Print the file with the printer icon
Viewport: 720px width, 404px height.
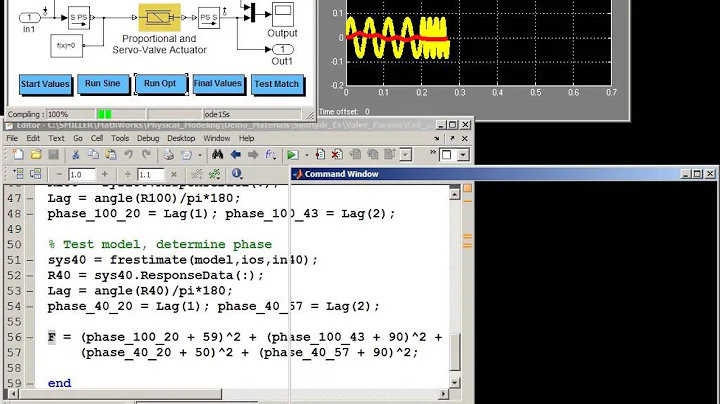pyautogui.click(x=169, y=155)
